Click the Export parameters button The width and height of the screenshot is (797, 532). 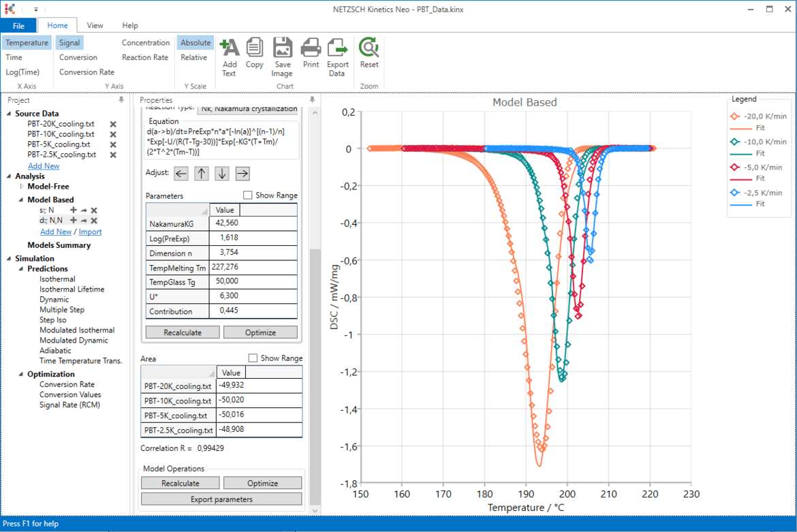221,499
